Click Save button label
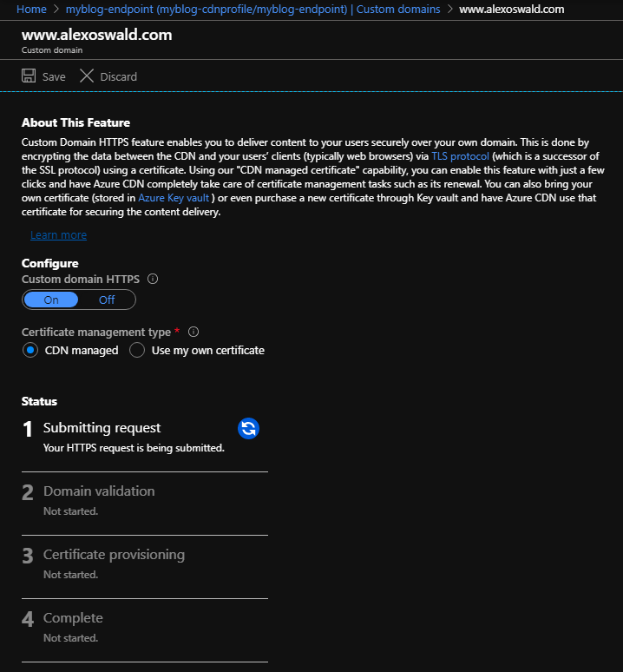623x672 pixels. 54,76
